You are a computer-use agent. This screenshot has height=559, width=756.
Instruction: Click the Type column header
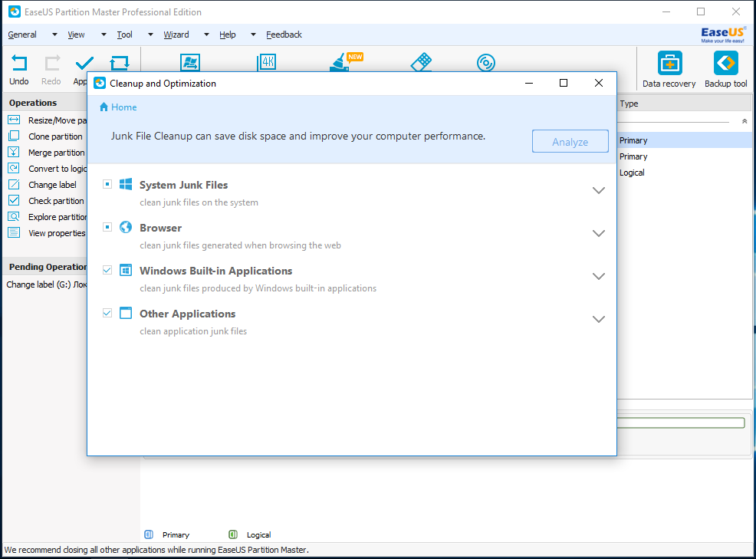tap(684, 104)
